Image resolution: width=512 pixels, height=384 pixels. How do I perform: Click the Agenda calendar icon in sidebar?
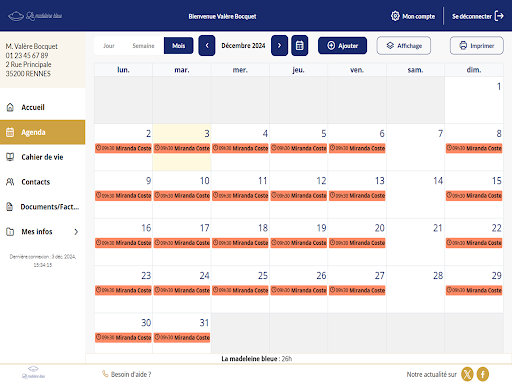(x=10, y=132)
